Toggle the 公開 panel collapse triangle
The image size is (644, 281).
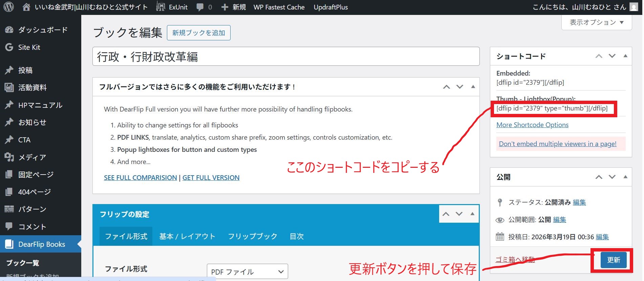coord(625,177)
